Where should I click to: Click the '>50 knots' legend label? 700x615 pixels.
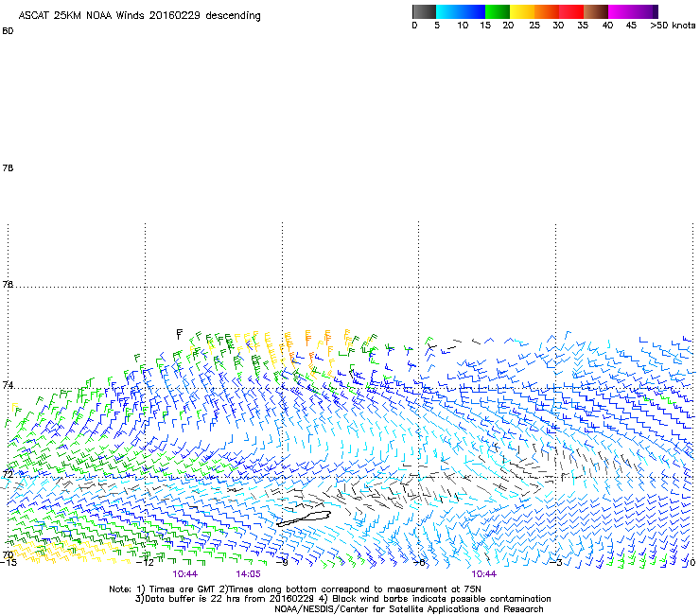click(673, 25)
